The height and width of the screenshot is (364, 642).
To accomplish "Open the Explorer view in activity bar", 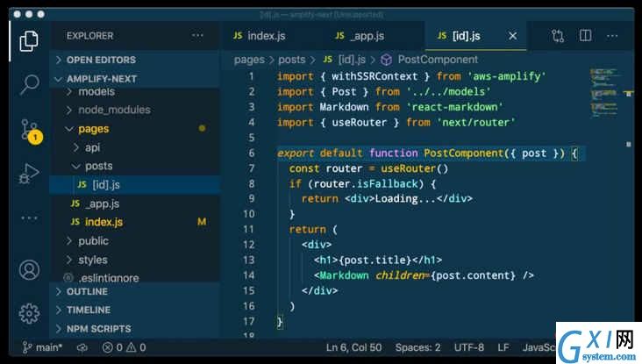I will point(29,41).
